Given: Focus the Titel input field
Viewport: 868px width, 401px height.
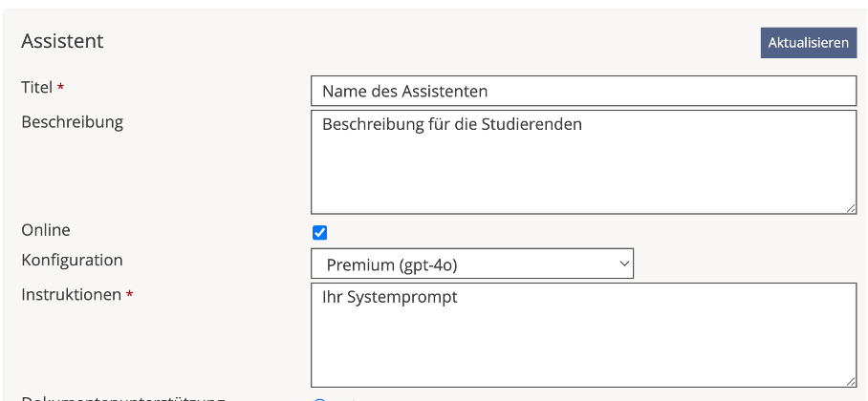Looking at the screenshot, I should (583, 91).
